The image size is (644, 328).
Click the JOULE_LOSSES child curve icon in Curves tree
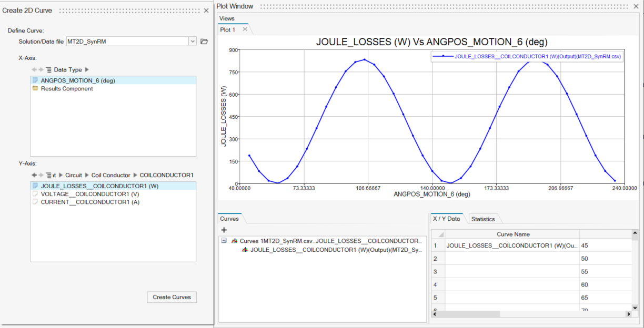(x=245, y=250)
